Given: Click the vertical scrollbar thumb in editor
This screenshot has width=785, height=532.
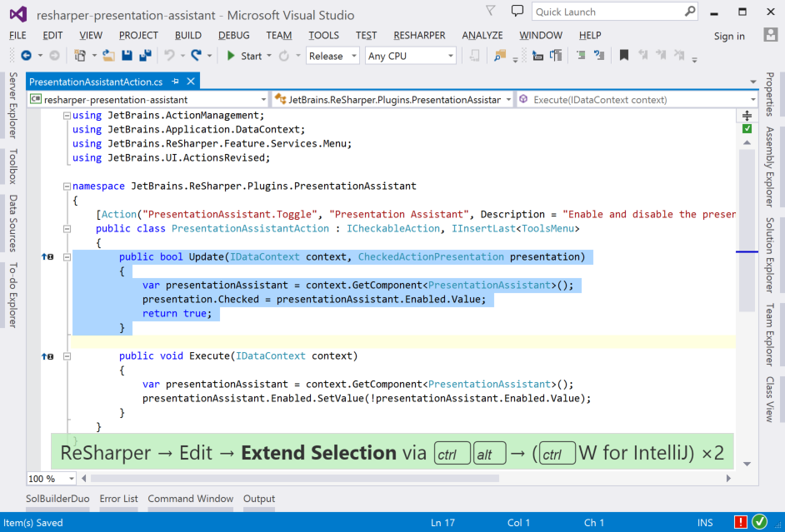Looking at the screenshot, I should 747,230.
